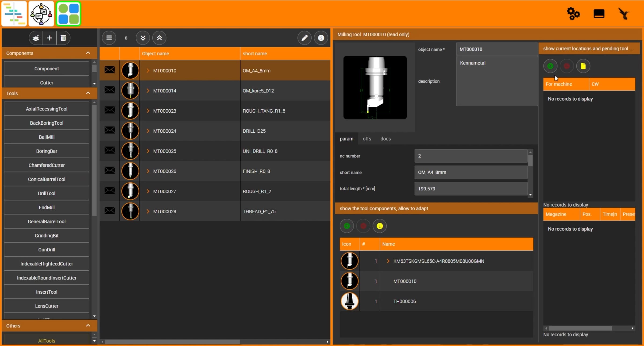Switch to the offs tab
This screenshot has height=346, width=644.
point(366,139)
